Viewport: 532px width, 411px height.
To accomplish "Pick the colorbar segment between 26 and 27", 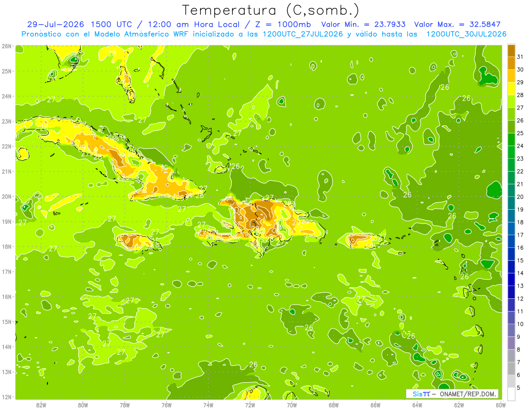I will [511, 114].
